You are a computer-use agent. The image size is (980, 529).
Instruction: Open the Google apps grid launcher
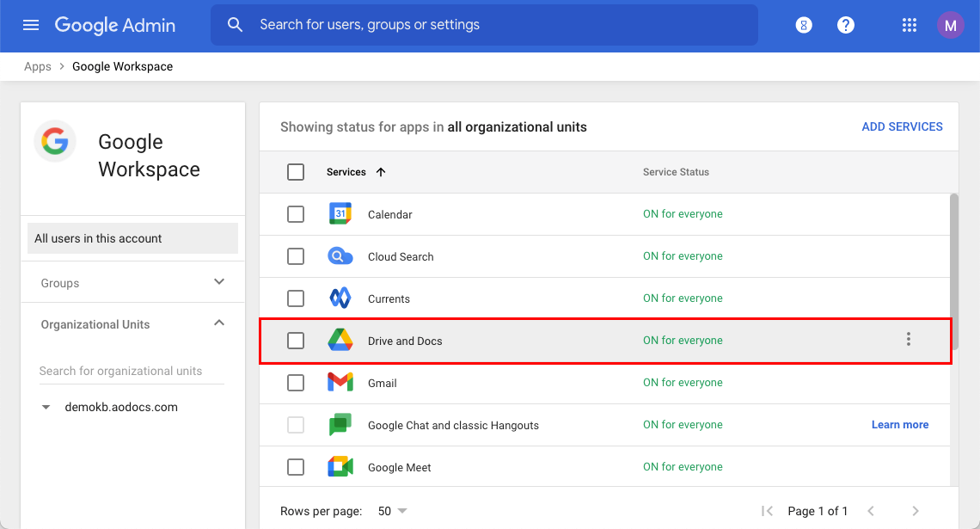click(x=910, y=25)
